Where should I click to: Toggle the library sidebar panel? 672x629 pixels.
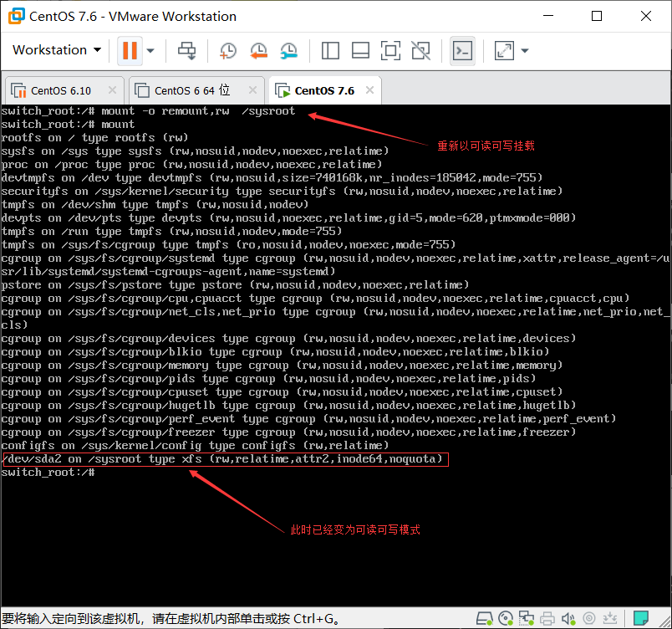[x=330, y=50]
